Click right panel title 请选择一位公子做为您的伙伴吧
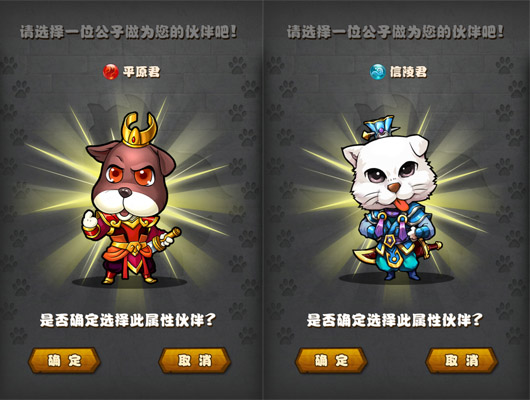Image resolution: width=530 pixels, height=400 pixels. (x=395, y=32)
